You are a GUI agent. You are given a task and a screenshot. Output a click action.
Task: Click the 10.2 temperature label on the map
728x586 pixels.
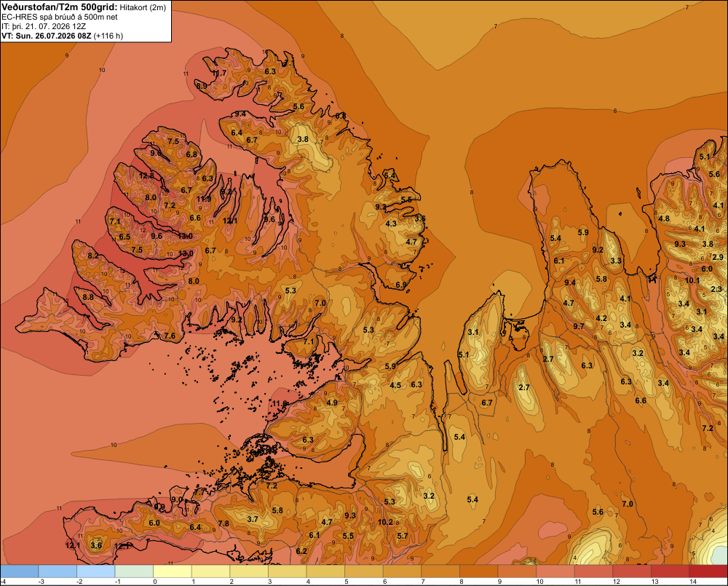(x=385, y=522)
